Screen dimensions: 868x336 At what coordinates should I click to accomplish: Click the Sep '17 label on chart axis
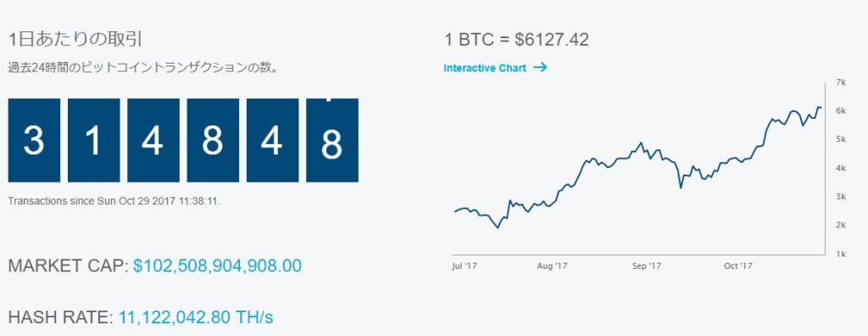(x=647, y=266)
